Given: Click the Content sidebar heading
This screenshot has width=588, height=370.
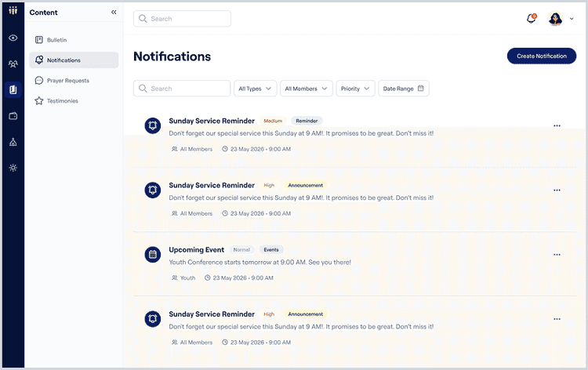Looking at the screenshot, I should [43, 13].
